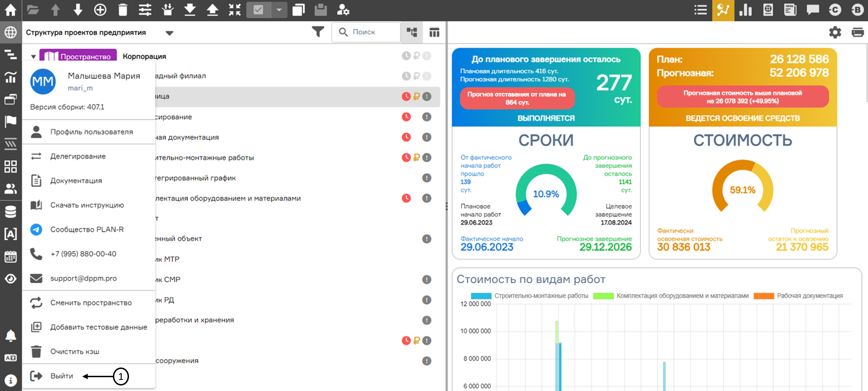The image size is (868, 391).
Task: Delete the selected item with the trash icon
Action: (123, 10)
